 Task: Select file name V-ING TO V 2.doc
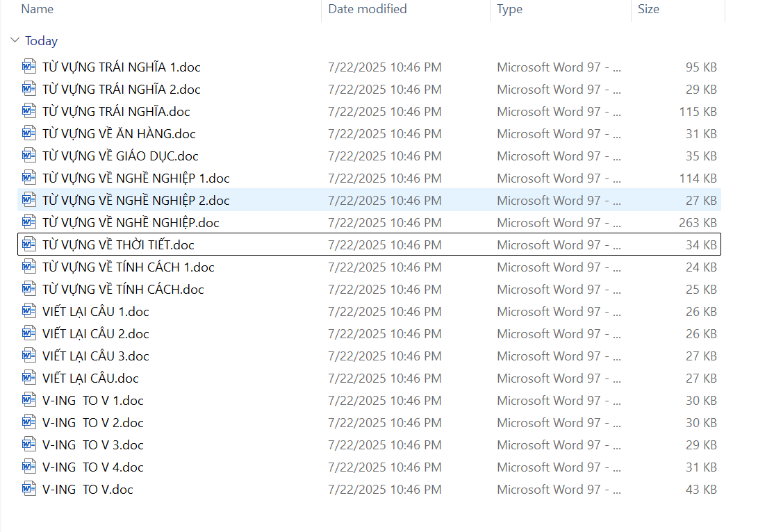pos(92,423)
